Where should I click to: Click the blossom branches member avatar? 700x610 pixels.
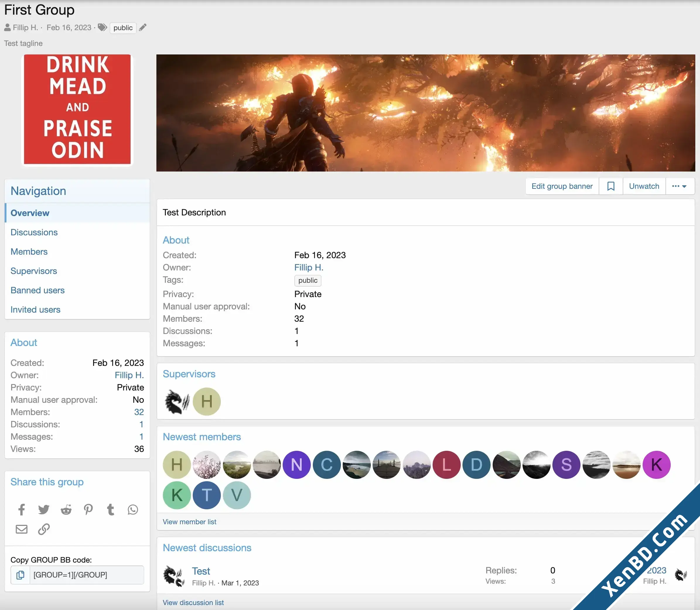point(207,465)
